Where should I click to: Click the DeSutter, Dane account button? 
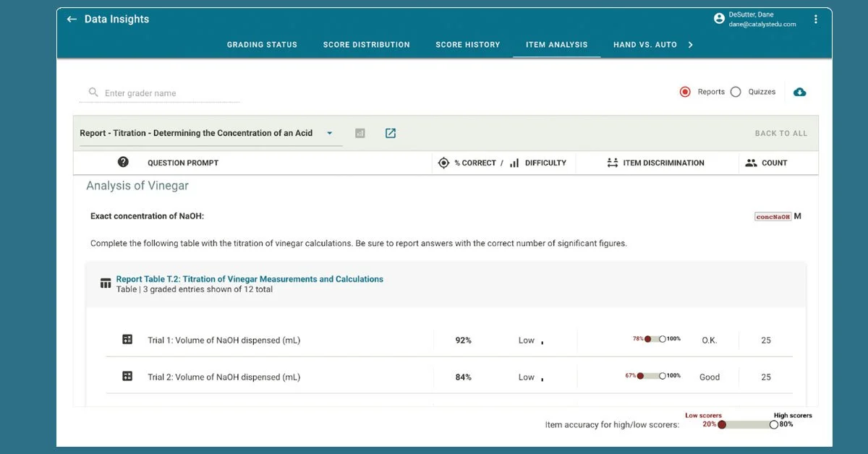[745, 18]
